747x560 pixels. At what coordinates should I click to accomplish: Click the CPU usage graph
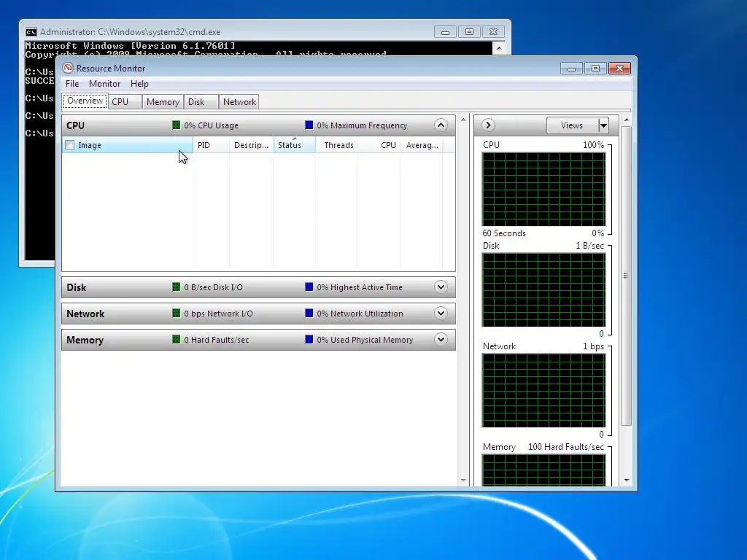[x=543, y=189]
